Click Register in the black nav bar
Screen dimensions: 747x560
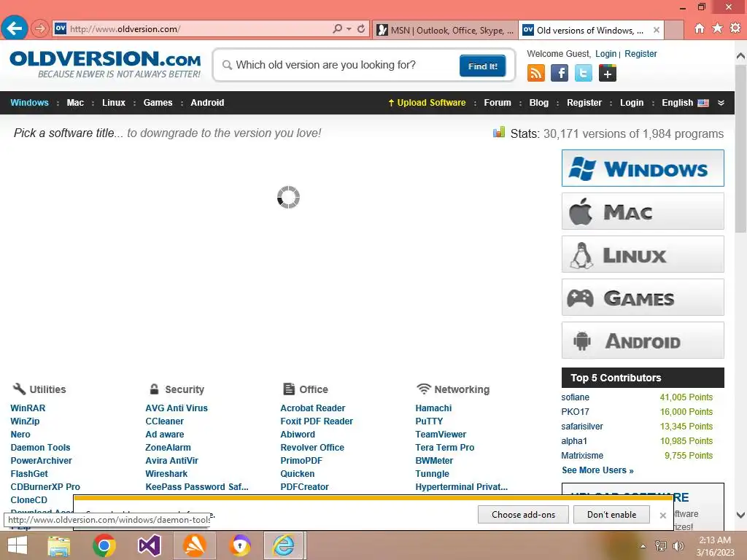(584, 102)
